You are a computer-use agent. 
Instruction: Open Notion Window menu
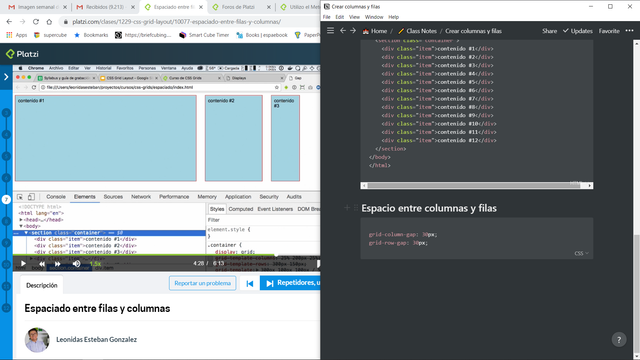point(374,17)
